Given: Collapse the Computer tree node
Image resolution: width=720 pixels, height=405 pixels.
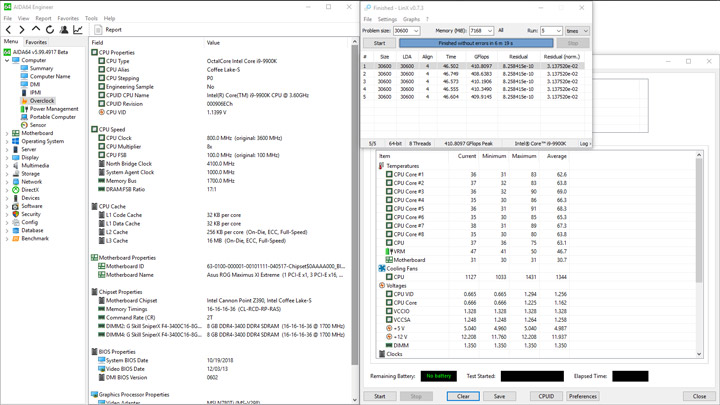Looking at the screenshot, I should [x=7, y=60].
